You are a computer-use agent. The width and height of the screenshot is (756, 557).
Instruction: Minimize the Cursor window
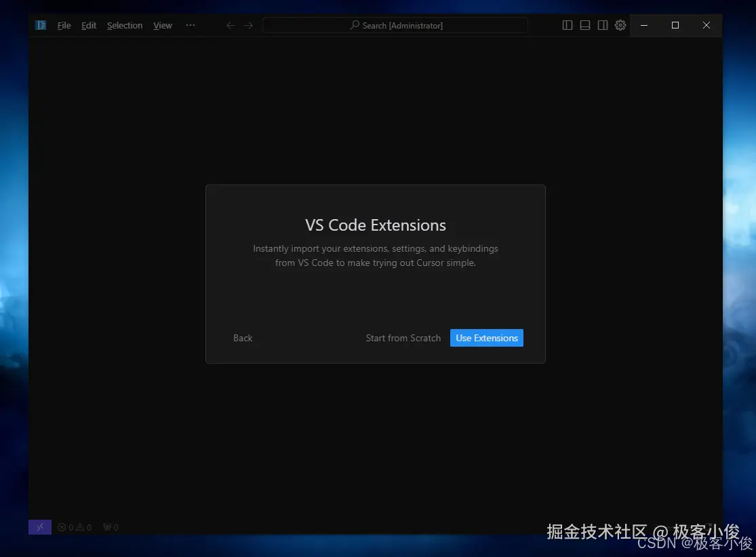(644, 25)
